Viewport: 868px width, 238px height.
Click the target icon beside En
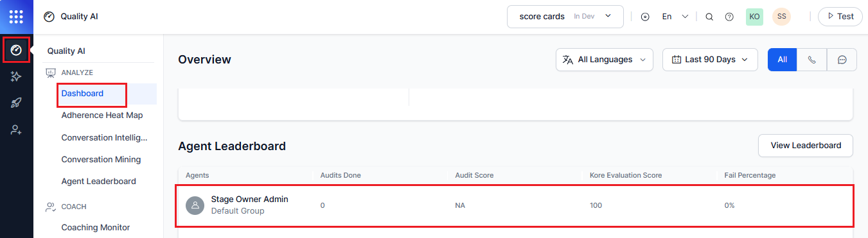point(645,17)
